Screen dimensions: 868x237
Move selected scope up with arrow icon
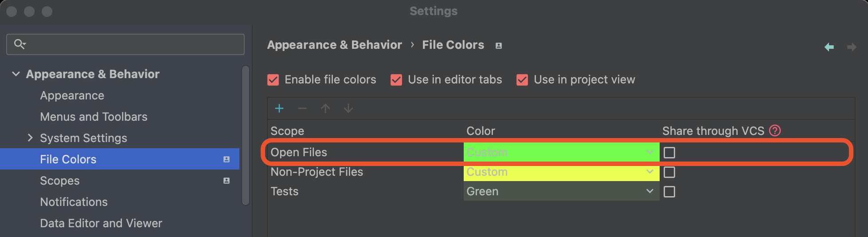pos(325,108)
